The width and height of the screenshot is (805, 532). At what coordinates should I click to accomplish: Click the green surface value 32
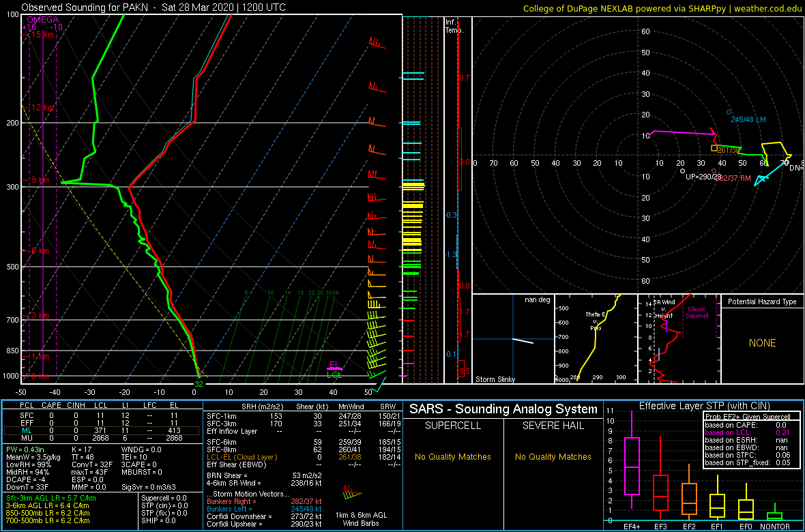(x=199, y=383)
